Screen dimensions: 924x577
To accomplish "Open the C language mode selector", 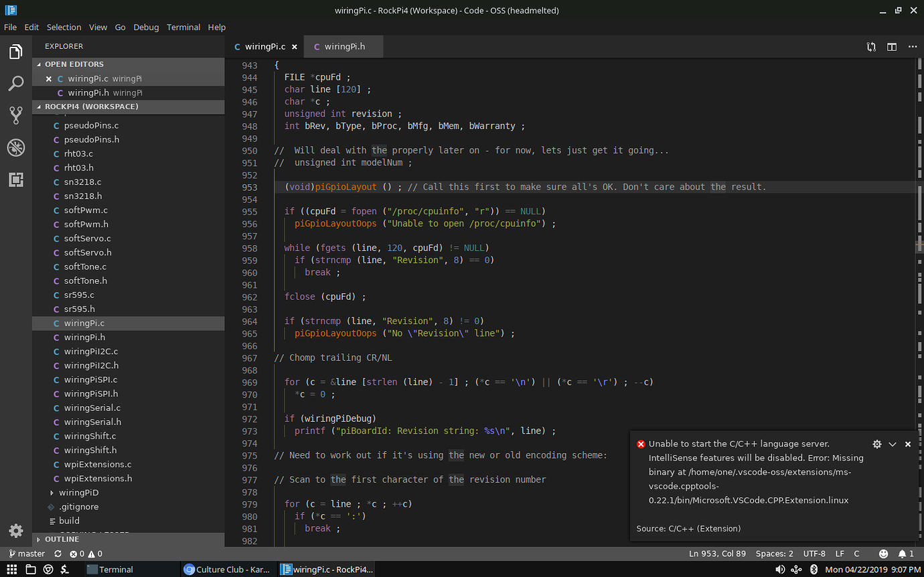I will click(856, 554).
